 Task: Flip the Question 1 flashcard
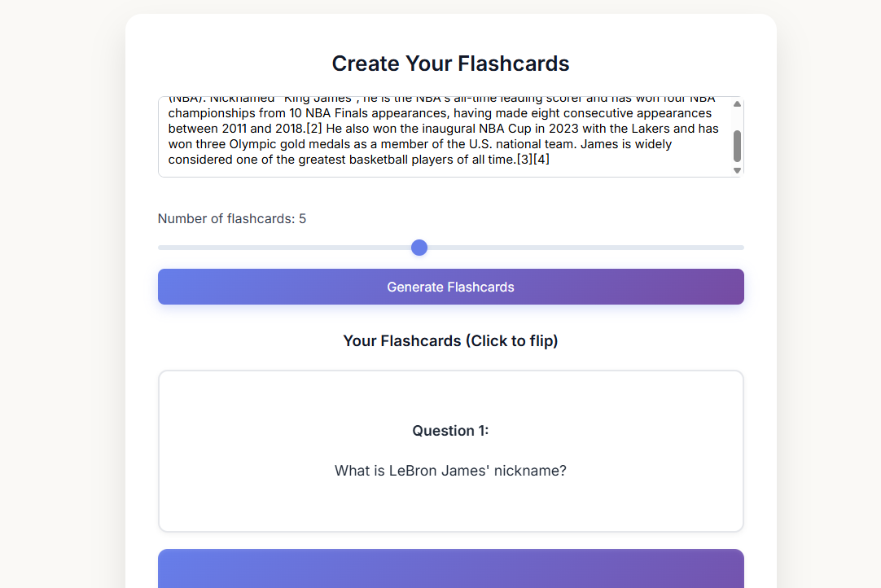(x=450, y=451)
